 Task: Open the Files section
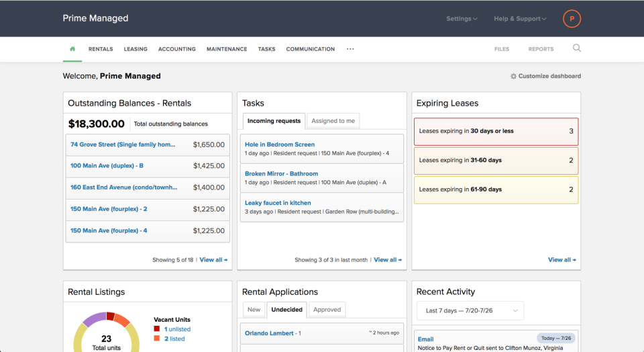502,49
